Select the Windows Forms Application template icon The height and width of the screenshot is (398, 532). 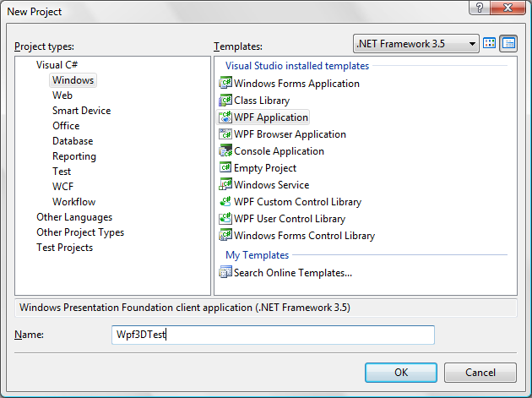pos(225,83)
